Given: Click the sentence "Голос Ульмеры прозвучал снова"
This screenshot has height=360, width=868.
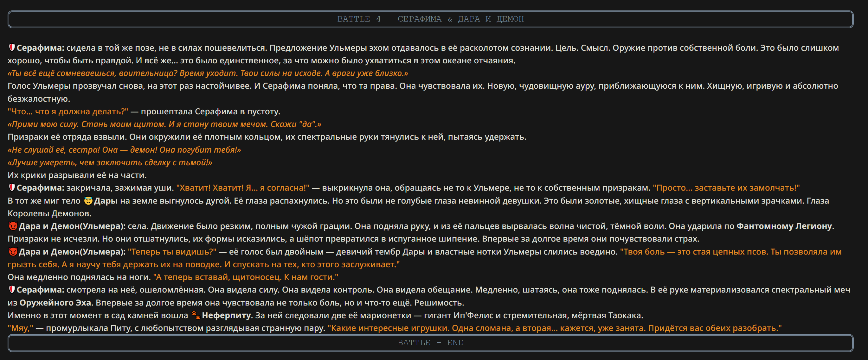Looking at the screenshot, I should (76, 86).
